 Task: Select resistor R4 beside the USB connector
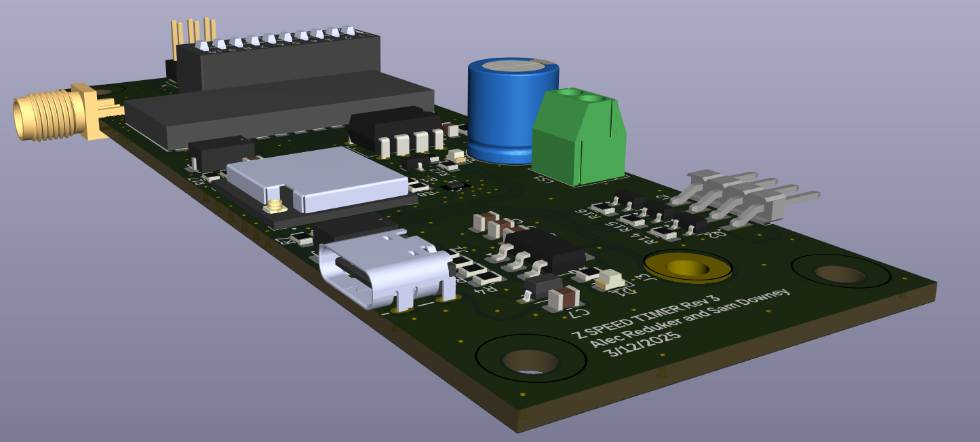tap(487, 278)
